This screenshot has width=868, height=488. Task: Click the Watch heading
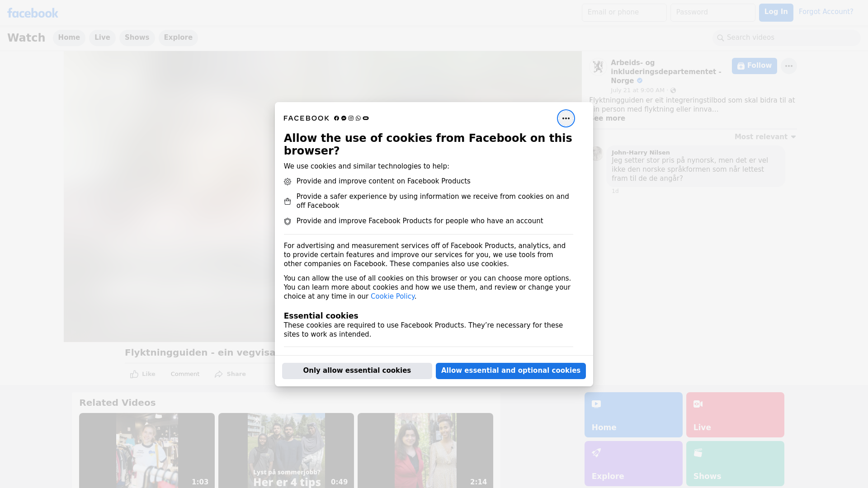(26, 38)
